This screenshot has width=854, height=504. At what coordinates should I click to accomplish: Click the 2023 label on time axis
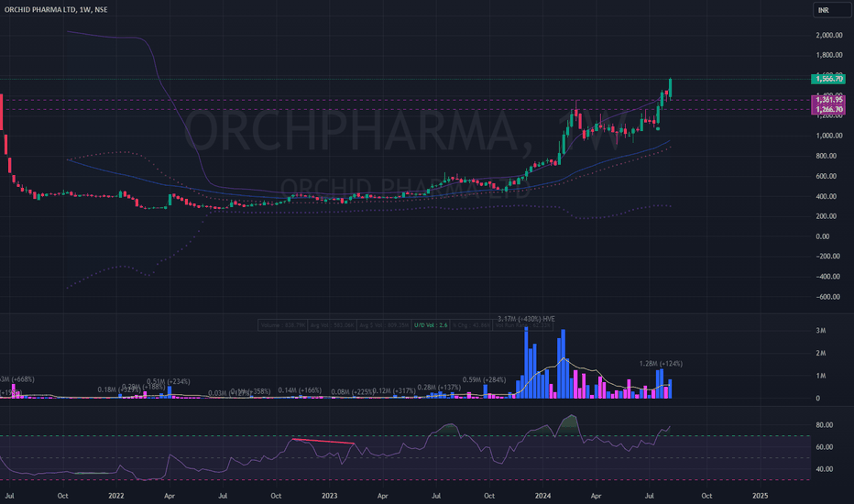330,496
